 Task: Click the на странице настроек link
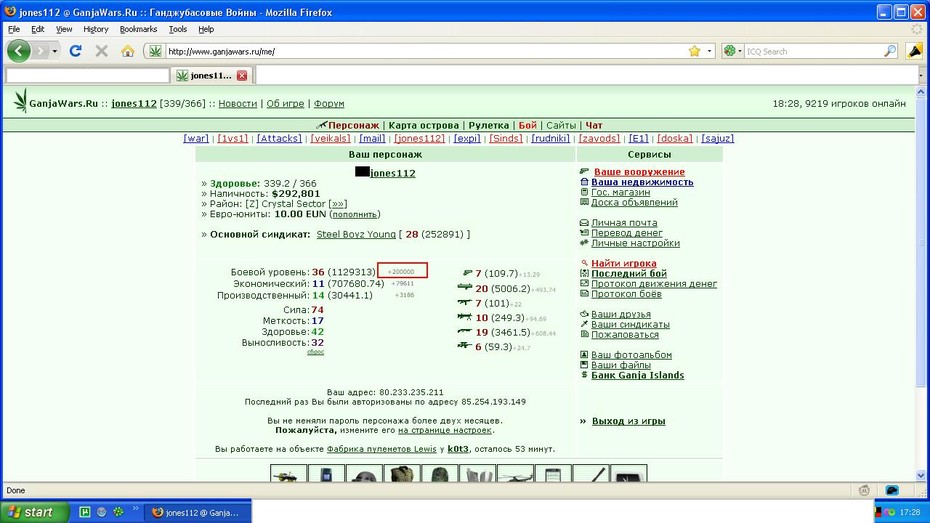(x=445, y=430)
